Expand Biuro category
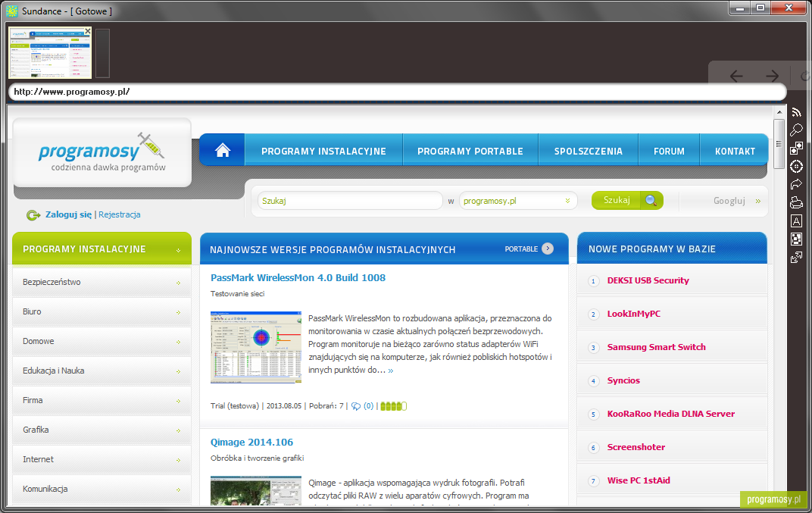The width and height of the screenshot is (812, 513). coord(102,312)
